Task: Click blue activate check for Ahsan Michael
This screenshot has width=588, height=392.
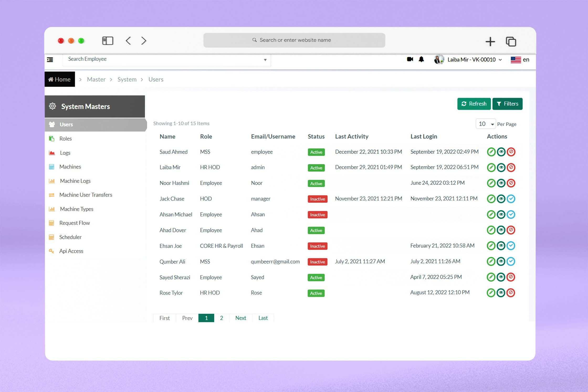Action: 511,215
